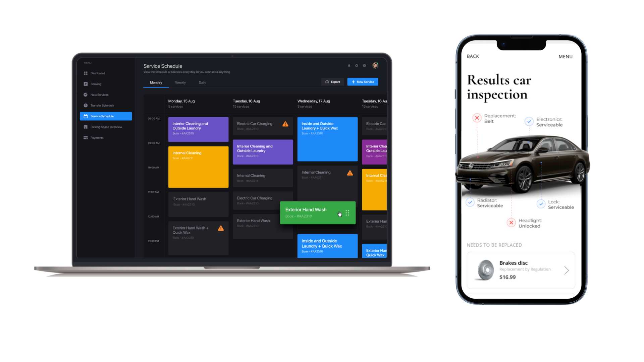This screenshot has width=644, height=362.
Task: Click the Export button
Action: [x=333, y=82]
